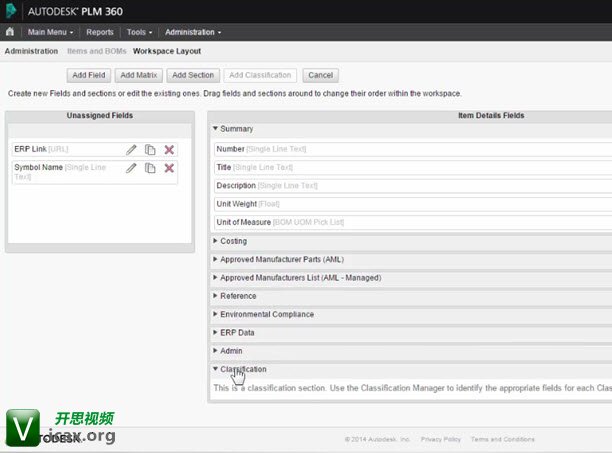Delete the Symbol Name field
The image size is (612, 453).
(x=169, y=168)
